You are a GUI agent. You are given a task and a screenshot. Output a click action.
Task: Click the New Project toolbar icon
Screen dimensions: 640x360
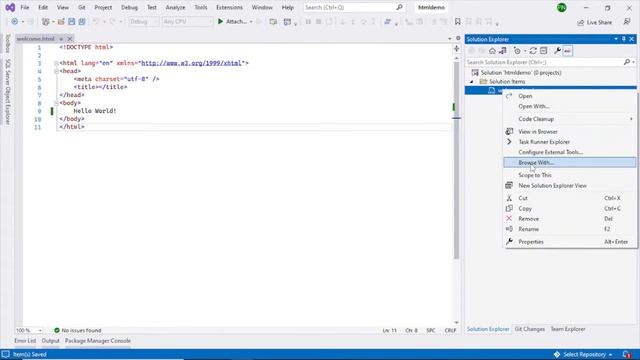click(45, 22)
